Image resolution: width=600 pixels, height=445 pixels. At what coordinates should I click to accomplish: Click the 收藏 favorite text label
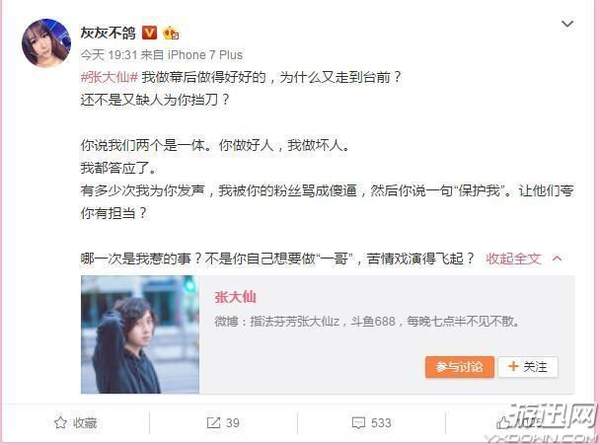point(85,423)
